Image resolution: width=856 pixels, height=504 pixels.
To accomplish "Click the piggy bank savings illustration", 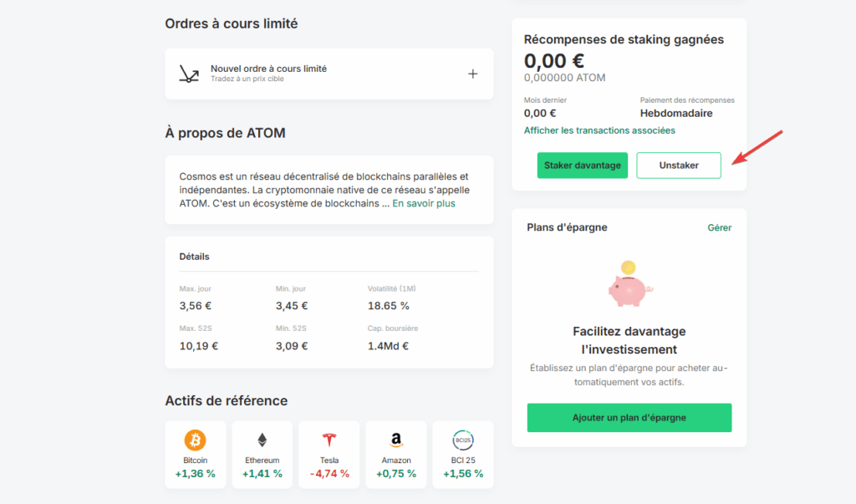I will (629, 283).
